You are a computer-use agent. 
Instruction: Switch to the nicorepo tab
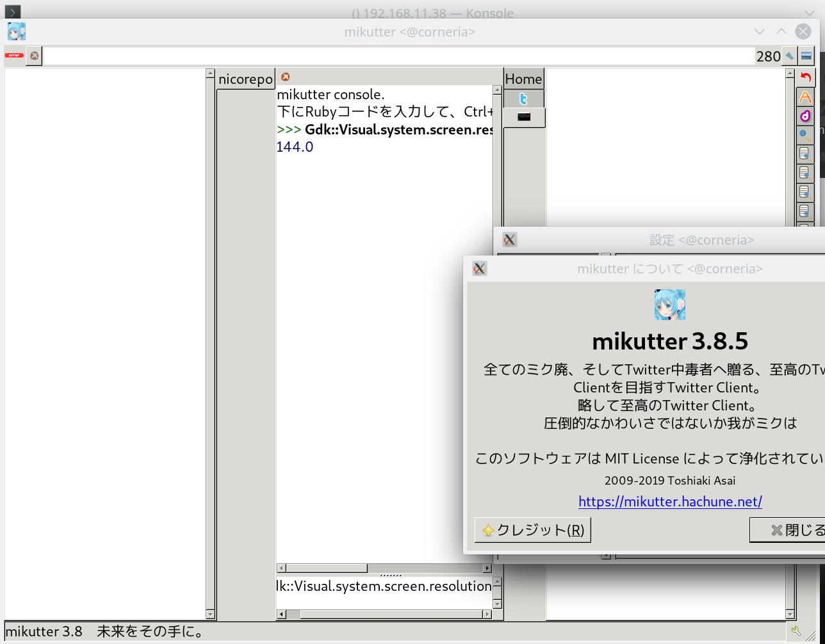coord(246,79)
